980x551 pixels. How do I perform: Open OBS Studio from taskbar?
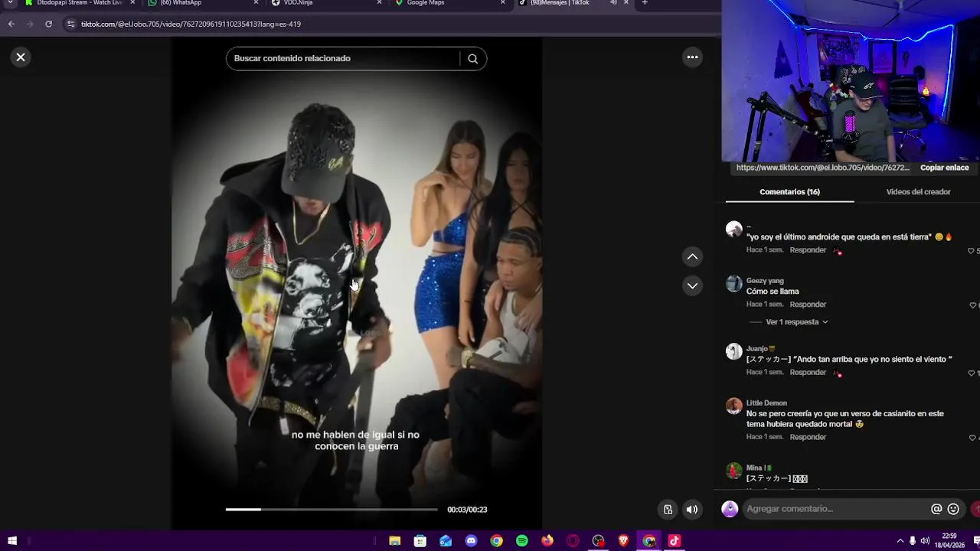[x=598, y=541]
